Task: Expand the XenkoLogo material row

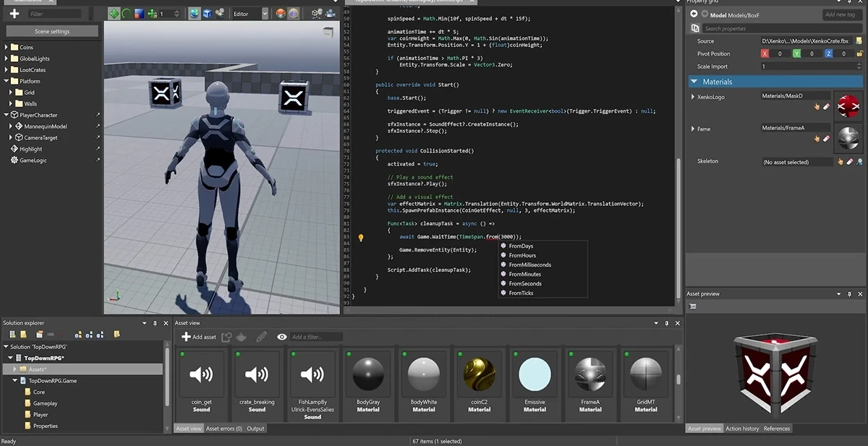Action: click(x=693, y=97)
